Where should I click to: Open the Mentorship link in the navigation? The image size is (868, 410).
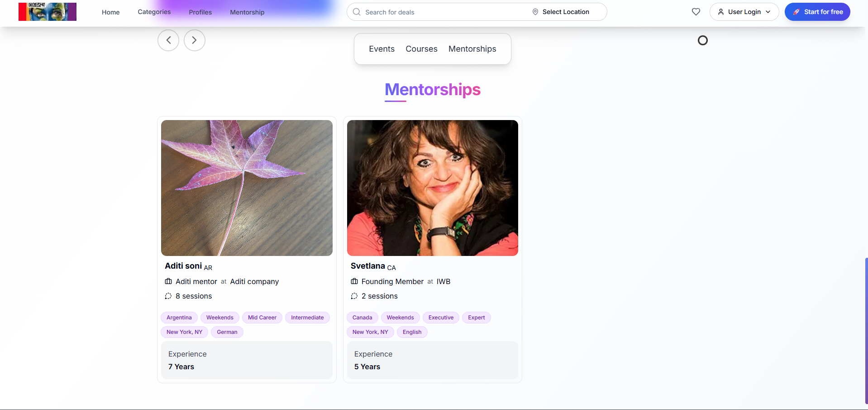click(247, 12)
